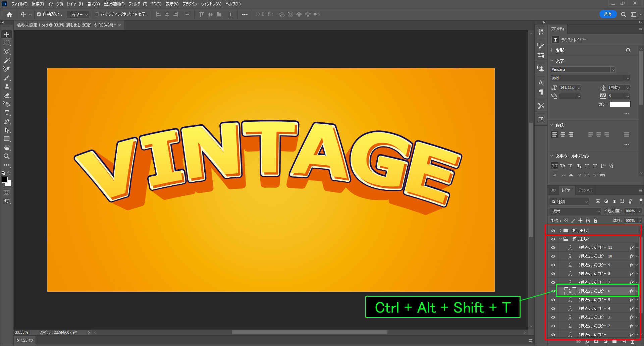Activate the Hand tool
This screenshot has height=346, width=644.
(x=7, y=148)
